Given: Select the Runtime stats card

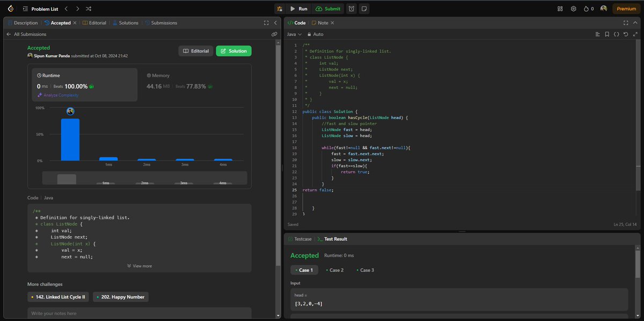Looking at the screenshot, I should tap(85, 85).
